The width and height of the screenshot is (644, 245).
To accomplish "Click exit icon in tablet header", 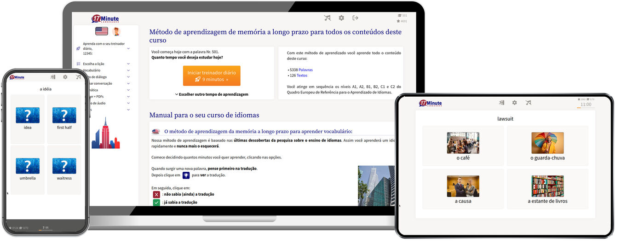I will [x=502, y=103].
